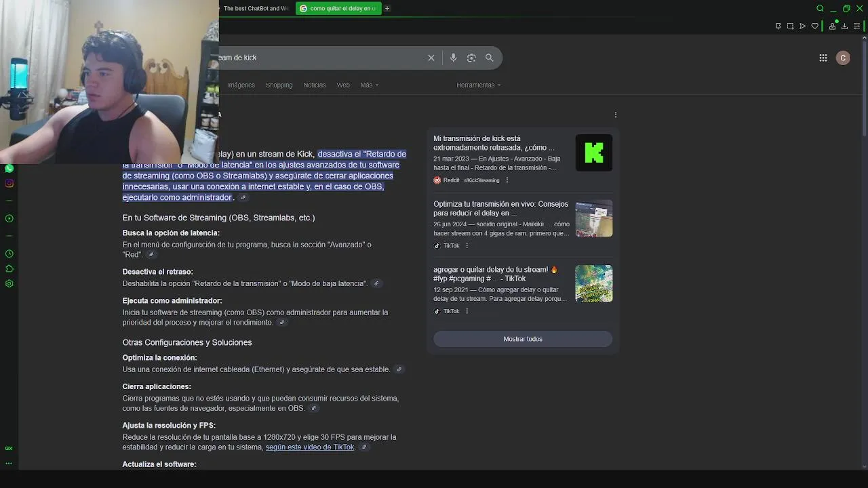Image resolution: width=868 pixels, height=488 pixels.
Task: Open 'Mi transmisión de kick está' Reddit result
Action: coord(494,143)
